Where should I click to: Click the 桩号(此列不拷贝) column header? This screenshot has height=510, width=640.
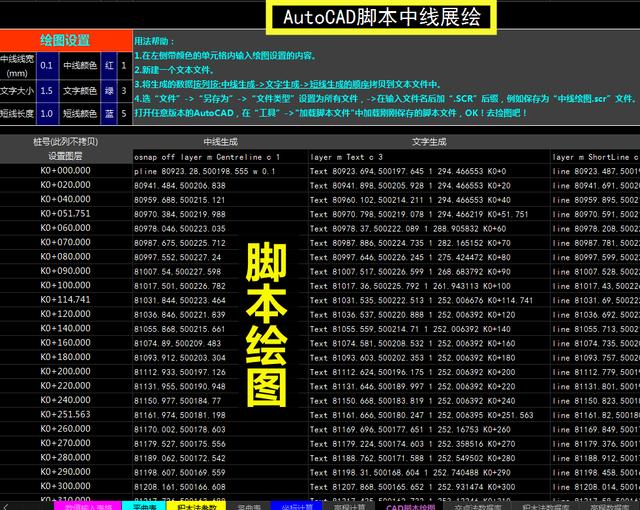point(66,142)
